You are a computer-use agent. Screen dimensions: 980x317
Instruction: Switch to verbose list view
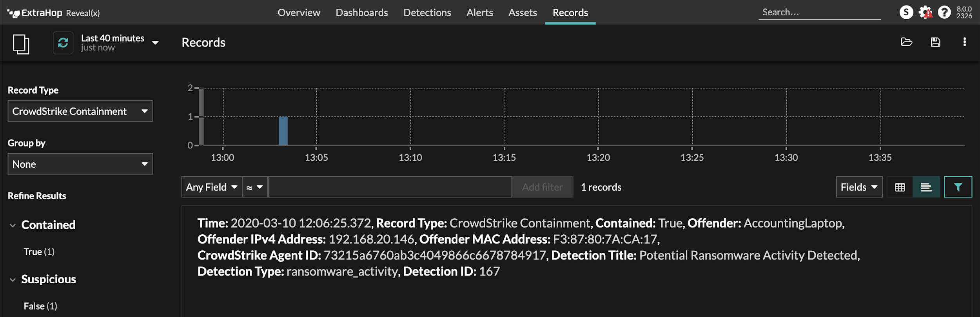[x=926, y=187]
